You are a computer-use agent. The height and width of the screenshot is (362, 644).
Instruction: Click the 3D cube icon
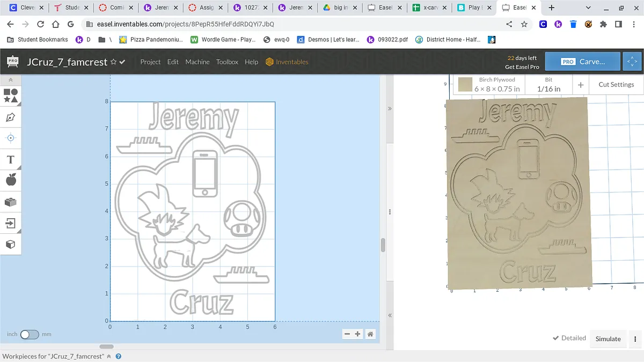click(x=11, y=245)
